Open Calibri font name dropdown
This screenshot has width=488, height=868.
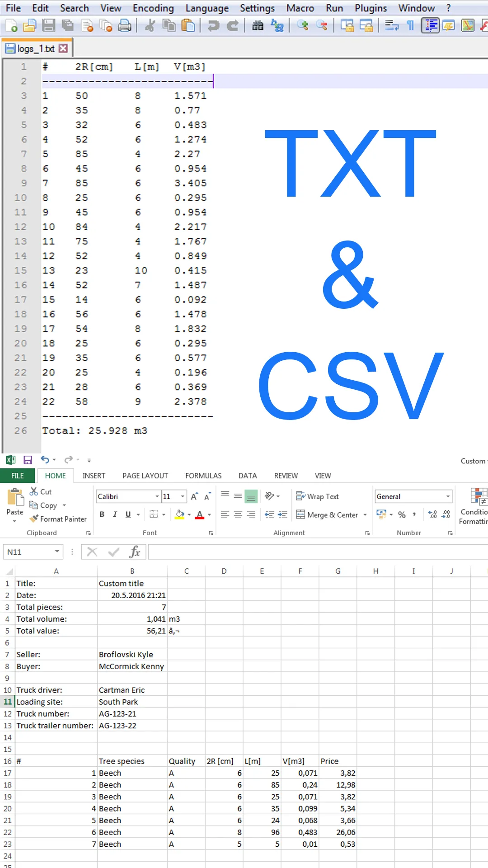tap(157, 496)
